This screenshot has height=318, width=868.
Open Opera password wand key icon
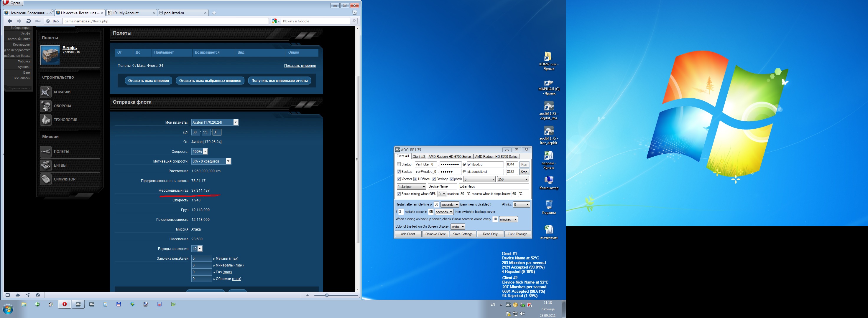click(38, 21)
